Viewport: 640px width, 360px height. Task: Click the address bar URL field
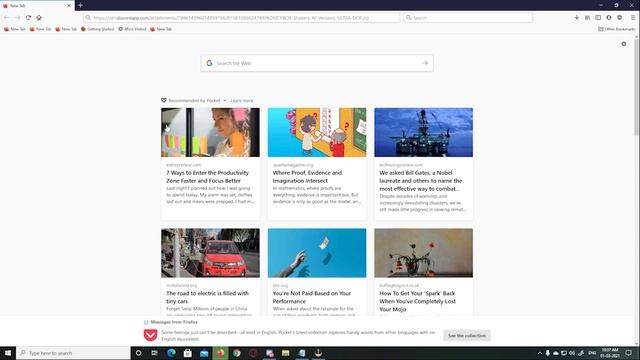point(242,18)
